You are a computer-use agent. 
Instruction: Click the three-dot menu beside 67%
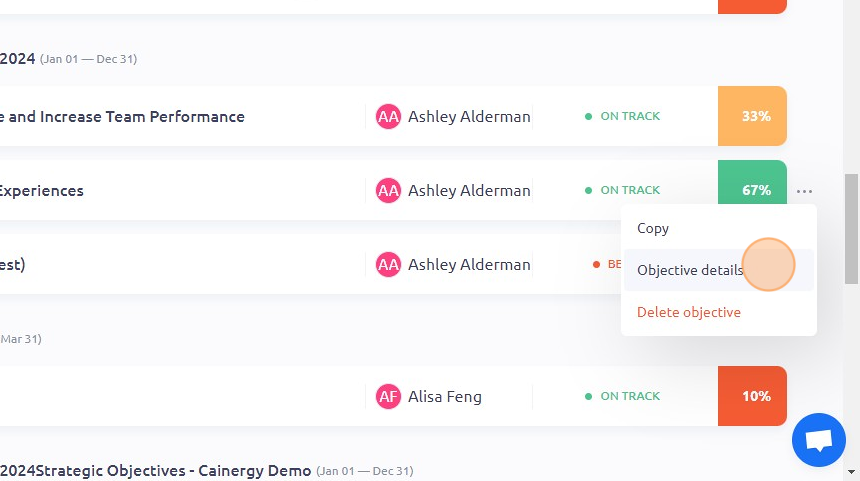point(804,191)
